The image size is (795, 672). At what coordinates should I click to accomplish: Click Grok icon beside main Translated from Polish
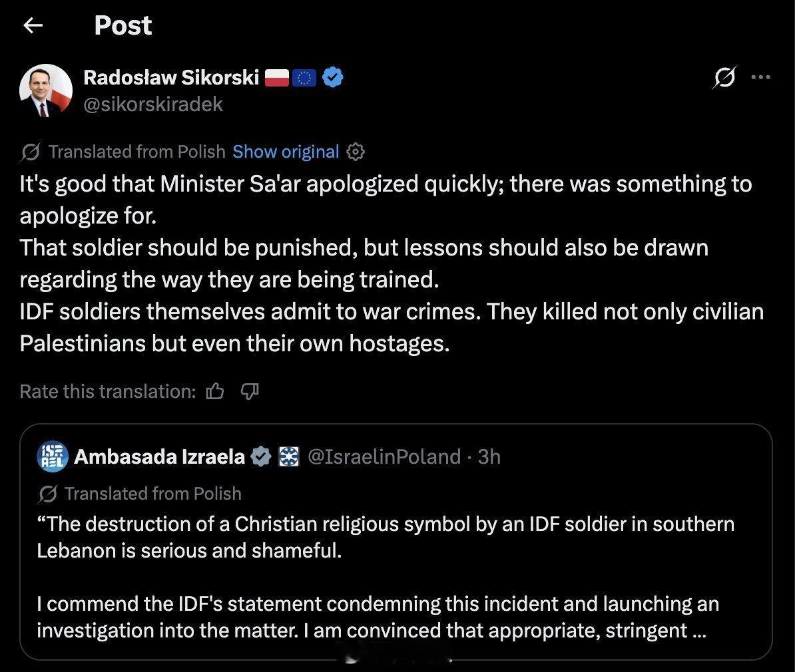click(30, 152)
